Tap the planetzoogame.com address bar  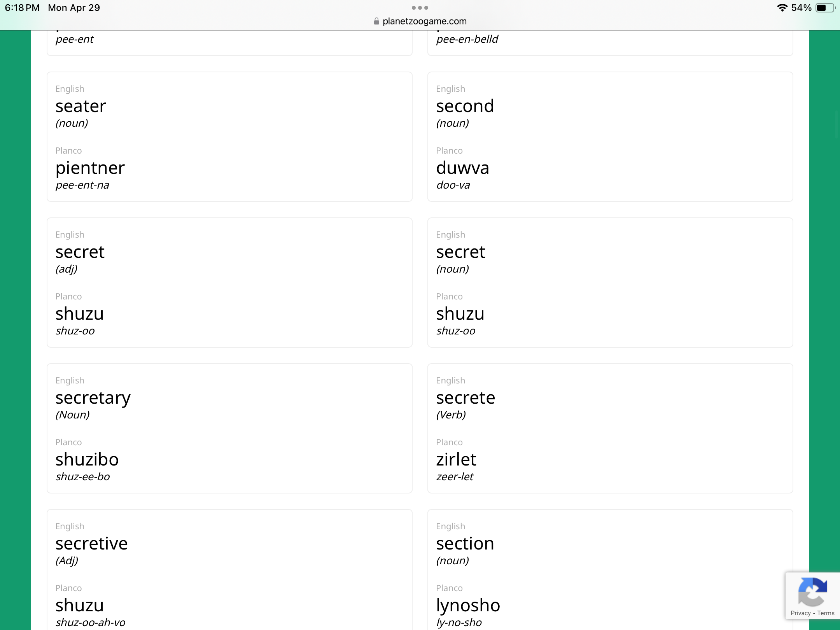pos(424,21)
